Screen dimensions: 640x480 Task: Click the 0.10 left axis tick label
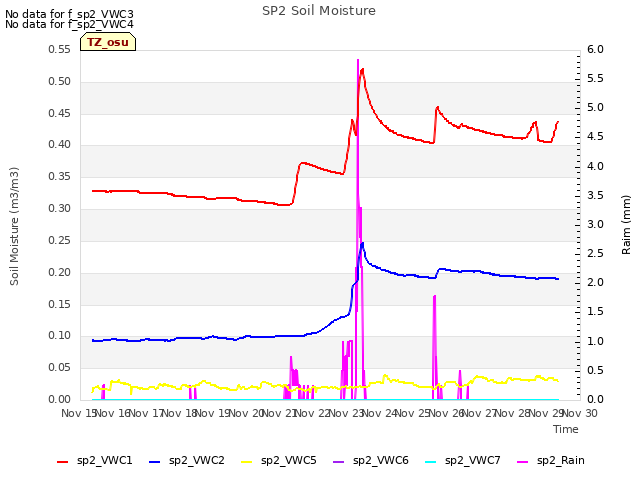60,336
